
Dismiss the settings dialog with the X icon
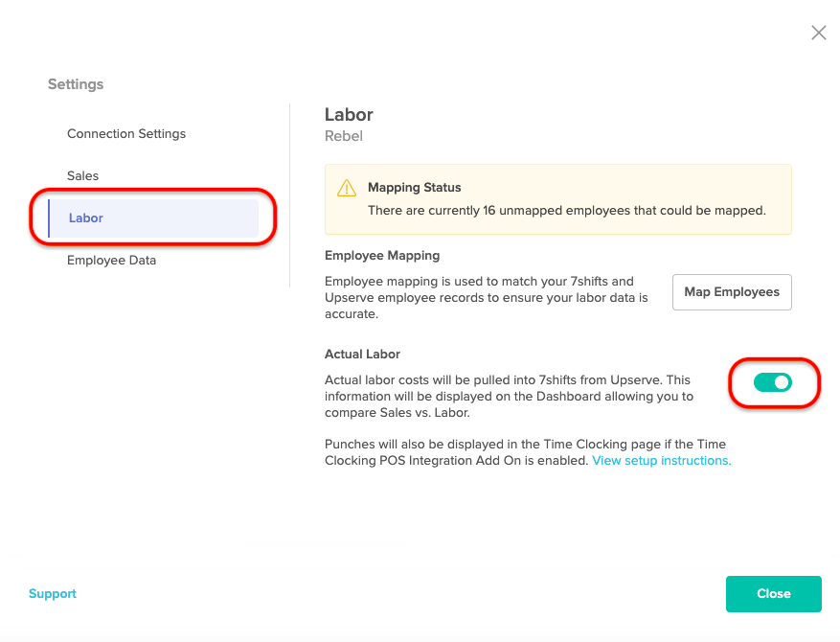pyautogui.click(x=818, y=33)
